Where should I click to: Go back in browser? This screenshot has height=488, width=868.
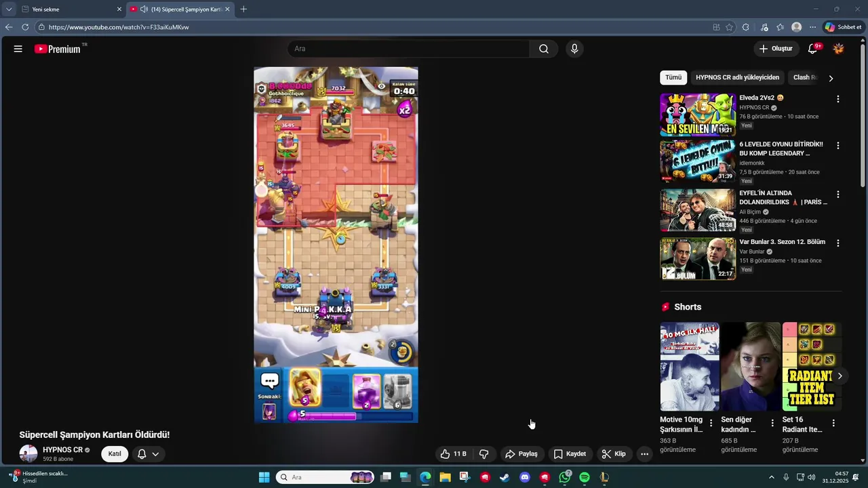click(9, 27)
